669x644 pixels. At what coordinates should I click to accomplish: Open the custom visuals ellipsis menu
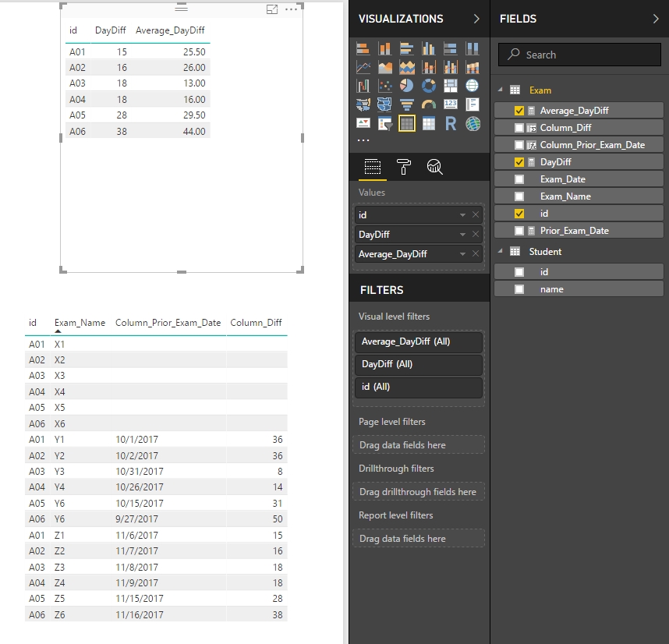[363, 140]
